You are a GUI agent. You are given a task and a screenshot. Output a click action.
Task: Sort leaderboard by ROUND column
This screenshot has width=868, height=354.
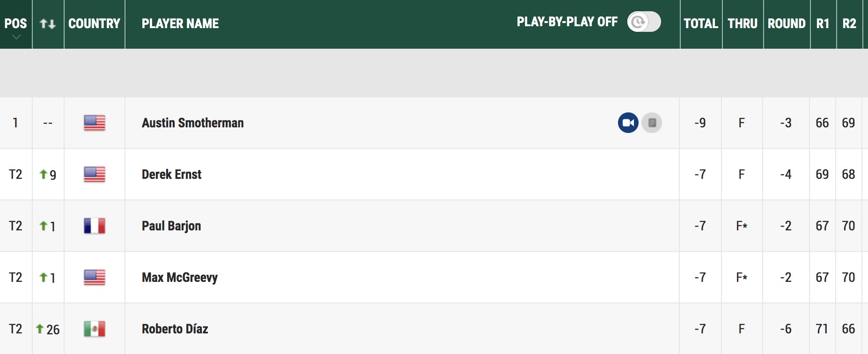(x=787, y=24)
